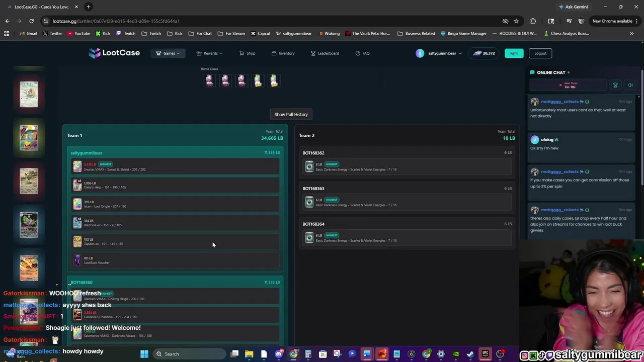Click ufoiug's avatar in chat
The width and height of the screenshot is (644, 362).
pos(534,140)
